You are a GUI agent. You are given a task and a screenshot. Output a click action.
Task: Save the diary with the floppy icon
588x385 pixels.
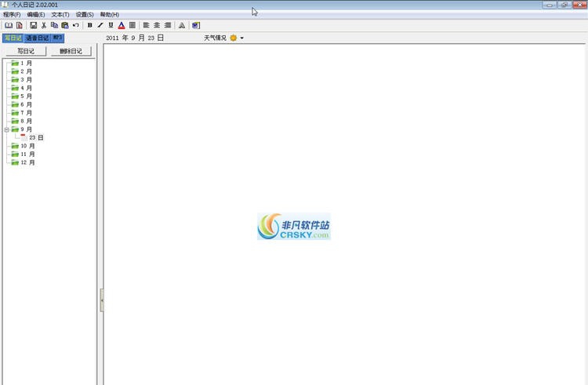coord(34,25)
